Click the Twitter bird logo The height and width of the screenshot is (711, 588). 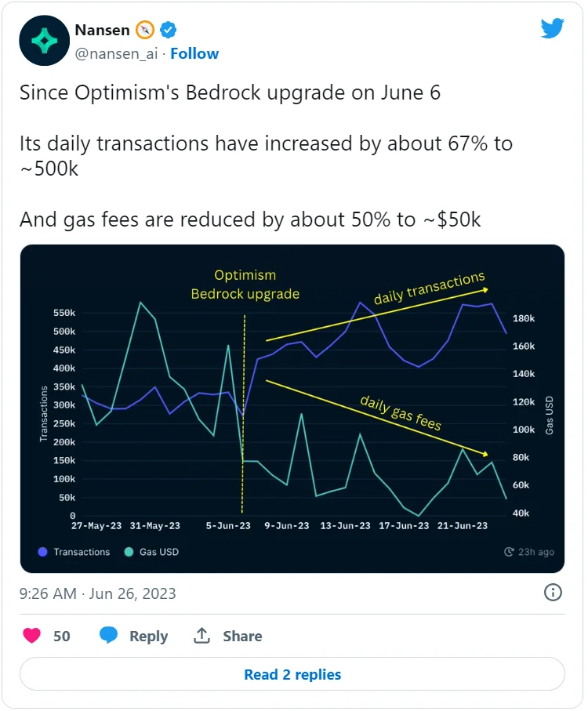[553, 28]
